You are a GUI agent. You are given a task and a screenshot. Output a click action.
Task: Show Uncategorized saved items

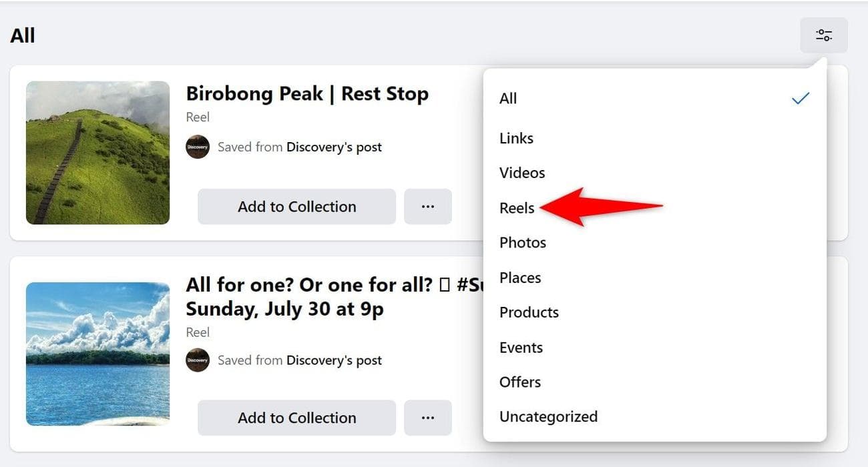548,417
